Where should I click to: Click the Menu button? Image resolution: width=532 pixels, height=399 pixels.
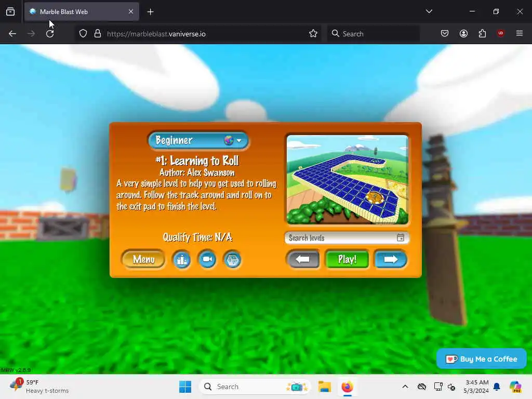point(143,260)
